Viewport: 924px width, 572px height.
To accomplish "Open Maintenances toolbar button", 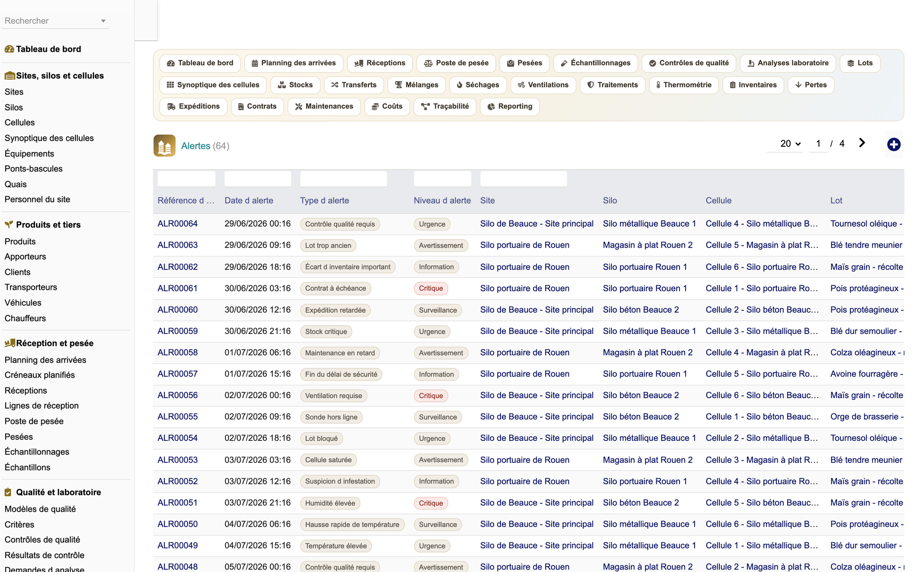I will (x=324, y=106).
